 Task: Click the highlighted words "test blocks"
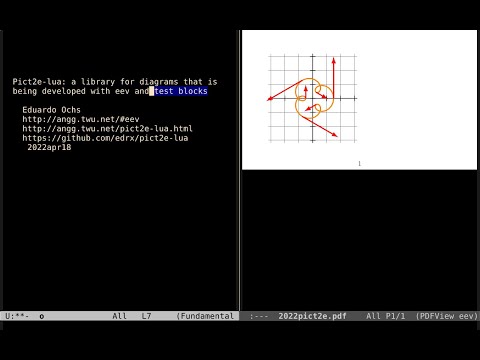pos(181,91)
